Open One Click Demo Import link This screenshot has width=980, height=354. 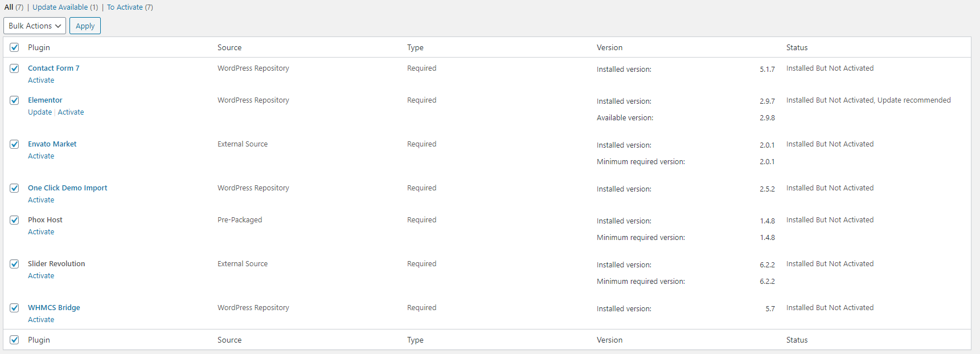pos(67,188)
